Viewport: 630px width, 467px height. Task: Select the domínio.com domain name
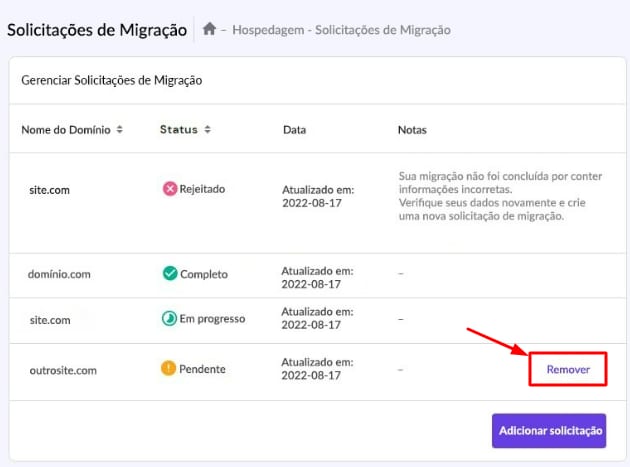pyautogui.click(x=61, y=274)
